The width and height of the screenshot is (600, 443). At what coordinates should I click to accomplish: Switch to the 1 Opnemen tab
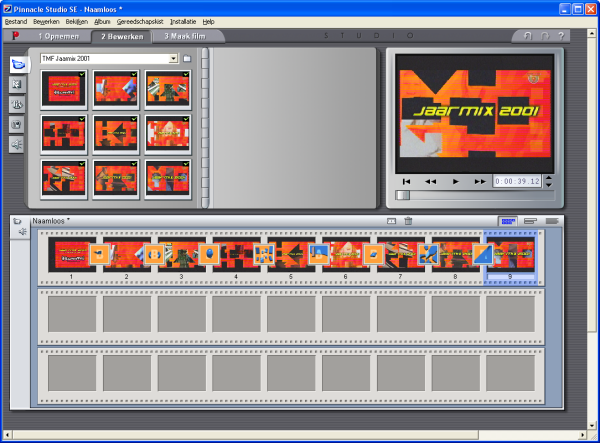(x=59, y=36)
